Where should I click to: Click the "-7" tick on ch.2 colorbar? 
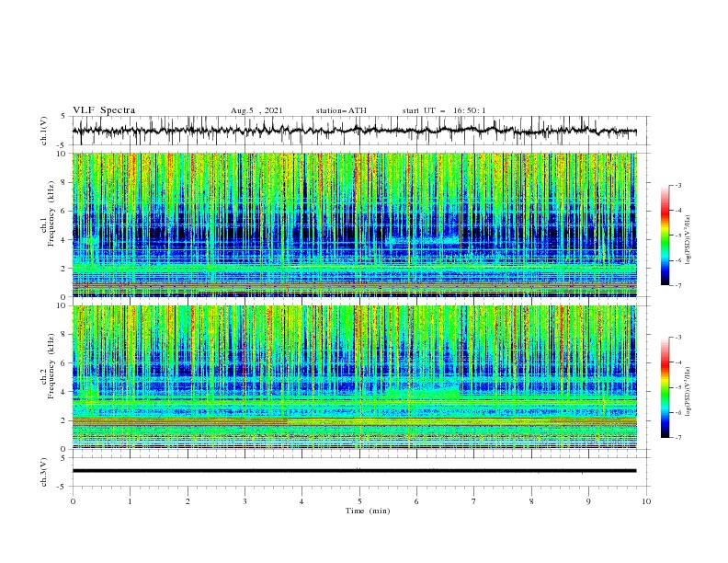pos(678,438)
